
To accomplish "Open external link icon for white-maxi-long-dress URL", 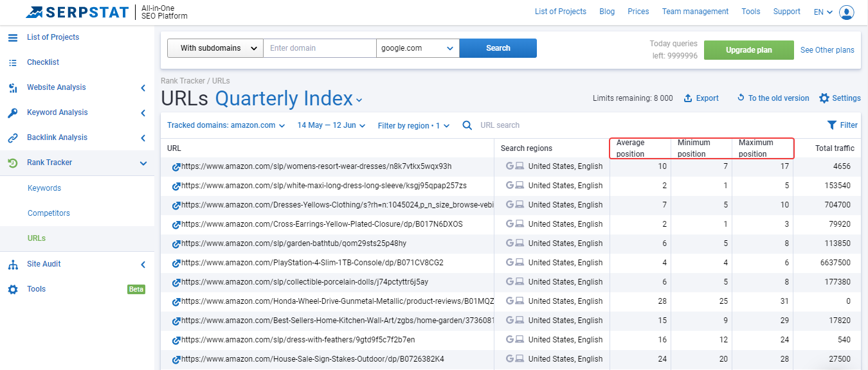I will (x=176, y=186).
